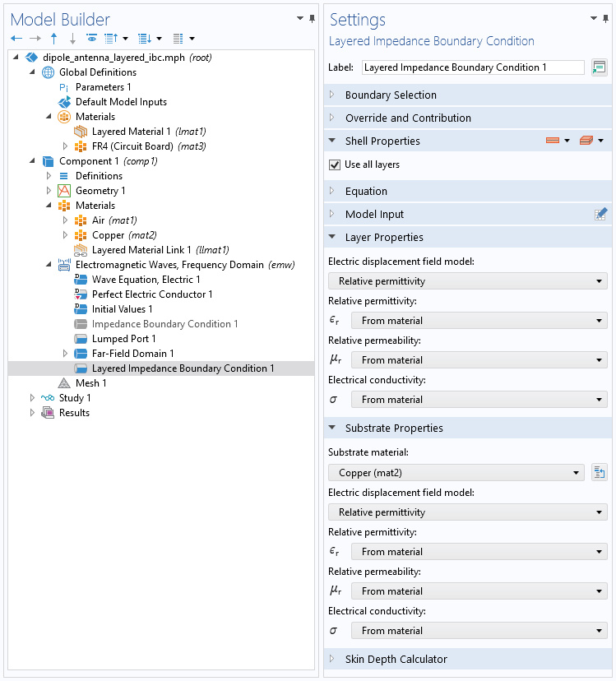Click the Model Input edit icon
616x681 pixels.
tap(600, 214)
